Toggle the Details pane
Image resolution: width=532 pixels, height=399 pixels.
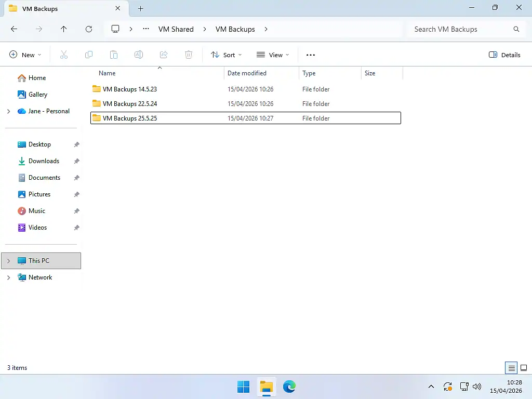coord(504,55)
